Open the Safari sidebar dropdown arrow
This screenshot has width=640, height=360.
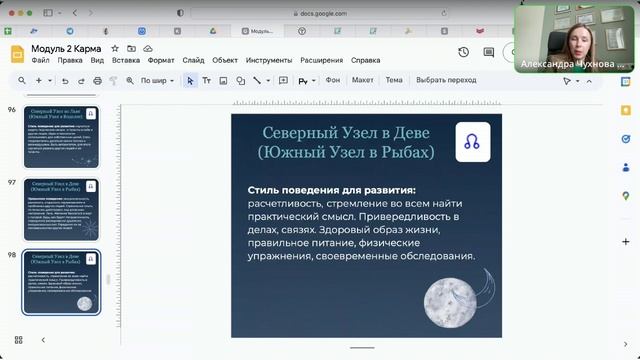pyautogui.click(x=60, y=13)
